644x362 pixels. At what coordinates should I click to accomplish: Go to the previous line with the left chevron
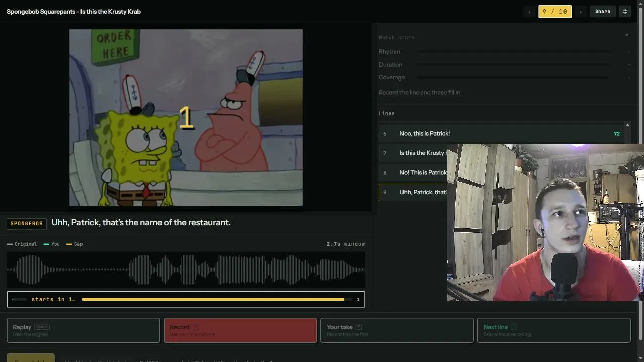[529, 12]
